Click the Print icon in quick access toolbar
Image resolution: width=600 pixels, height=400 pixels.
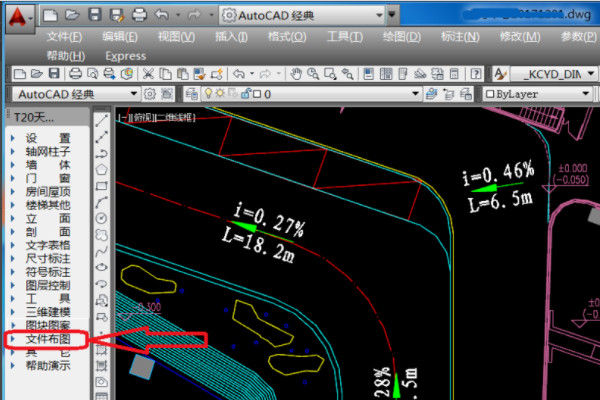click(139, 15)
